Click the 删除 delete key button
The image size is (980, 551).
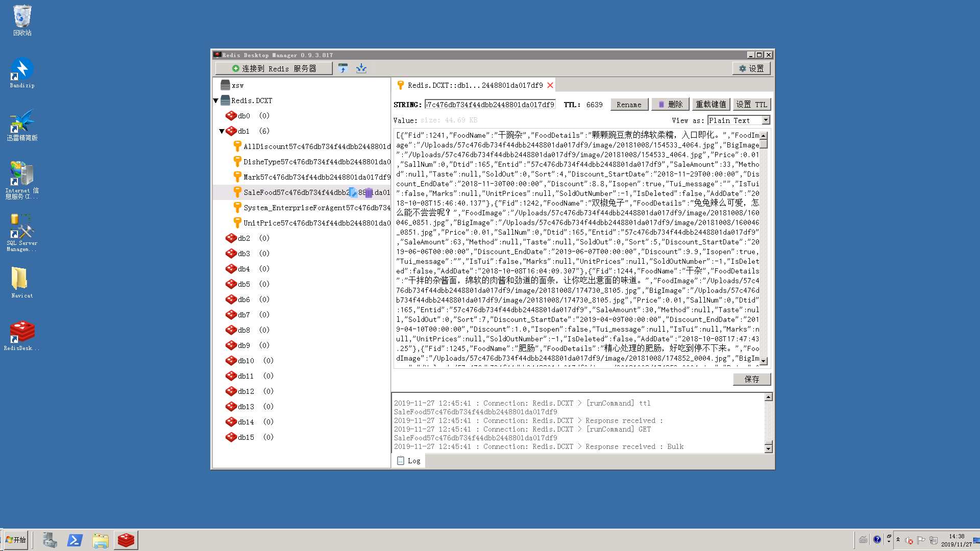670,105
